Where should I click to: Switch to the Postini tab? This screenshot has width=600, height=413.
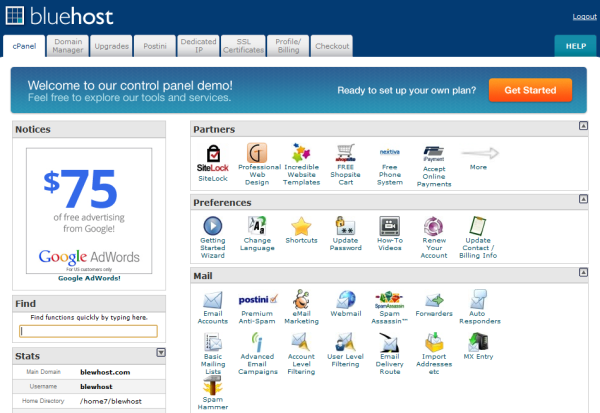click(x=155, y=46)
